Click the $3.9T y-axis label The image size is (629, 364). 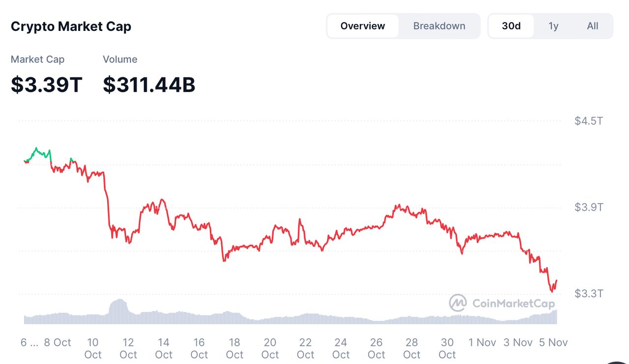tap(589, 207)
